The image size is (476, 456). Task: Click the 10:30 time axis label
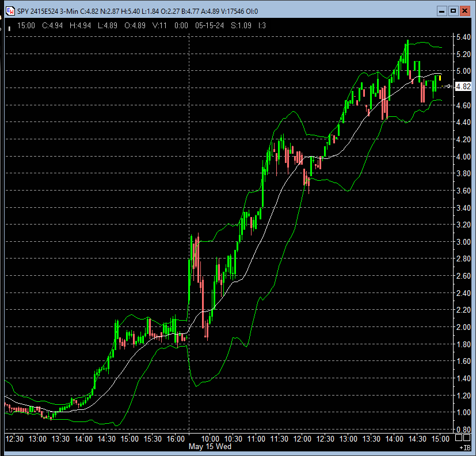(x=233, y=439)
